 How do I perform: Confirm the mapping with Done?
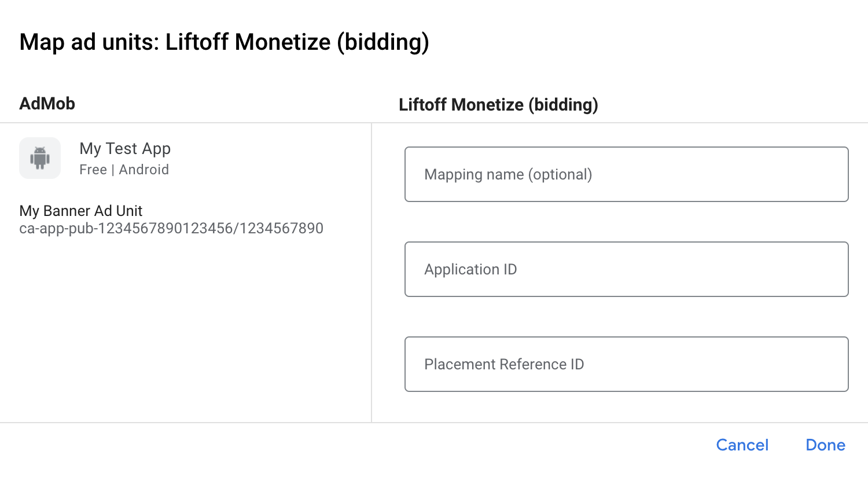click(825, 445)
